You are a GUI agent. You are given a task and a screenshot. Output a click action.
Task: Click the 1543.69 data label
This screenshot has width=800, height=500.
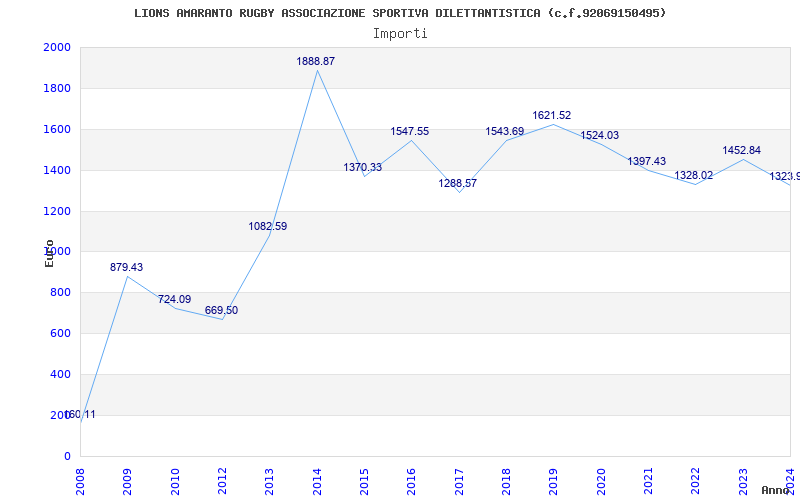pyautogui.click(x=505, y=132)
